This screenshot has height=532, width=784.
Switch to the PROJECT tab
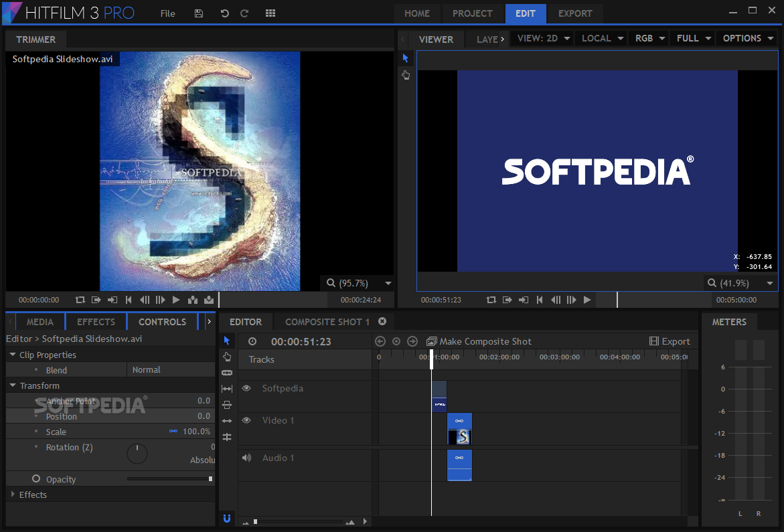(473, 13)
